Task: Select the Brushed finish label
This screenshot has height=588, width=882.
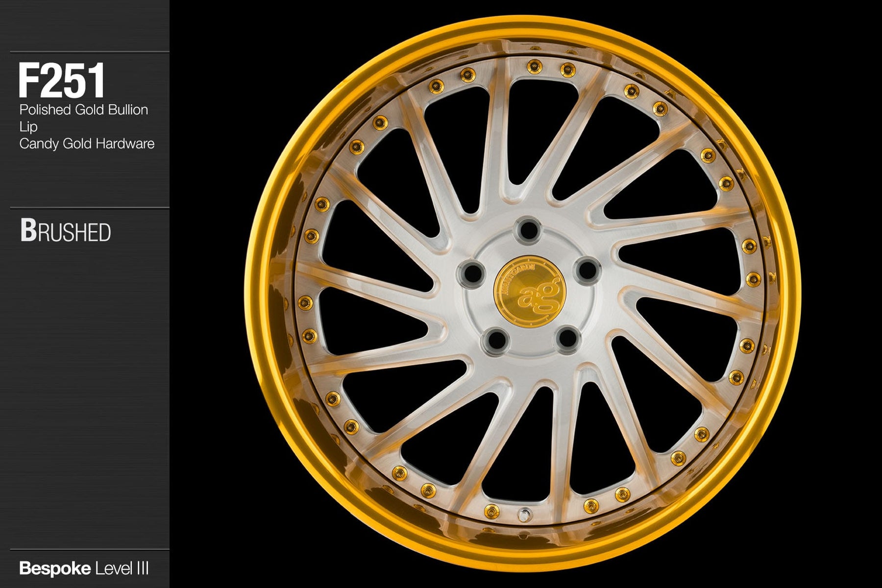Action: [66, 232]
